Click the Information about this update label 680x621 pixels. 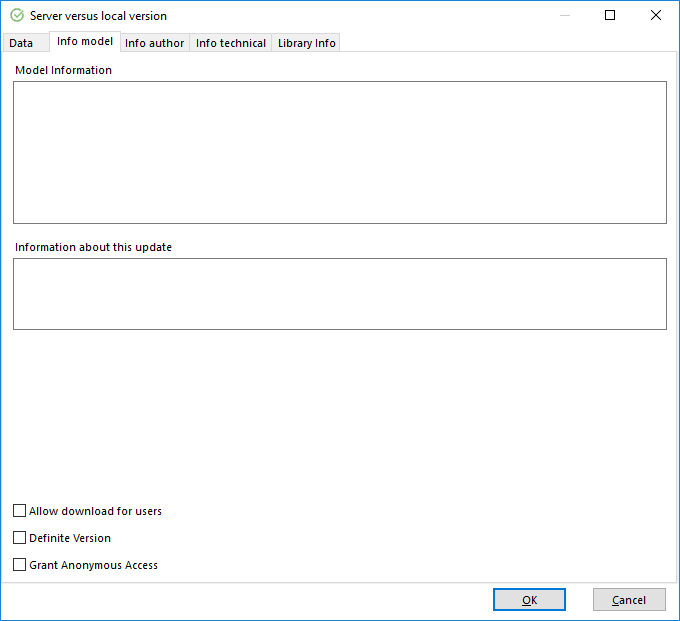(93, 247)
